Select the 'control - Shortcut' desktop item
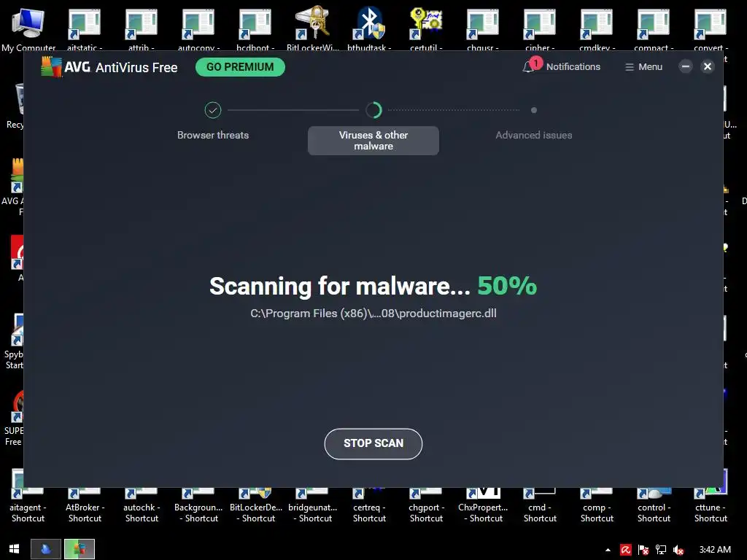The width and height of the screenshot is (747, 560). 654,505
